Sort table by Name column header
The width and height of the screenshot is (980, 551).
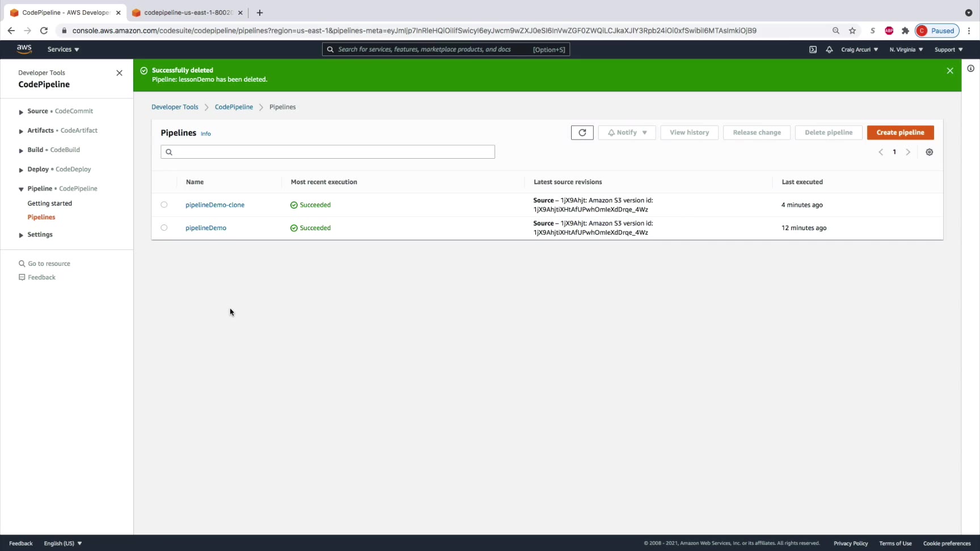point(195,182)
